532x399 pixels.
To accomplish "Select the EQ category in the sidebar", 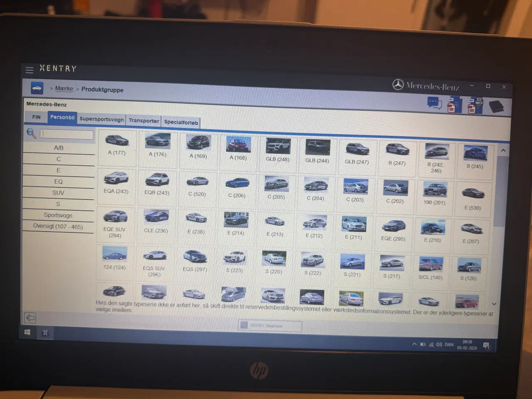I will [x=58, y=182].
